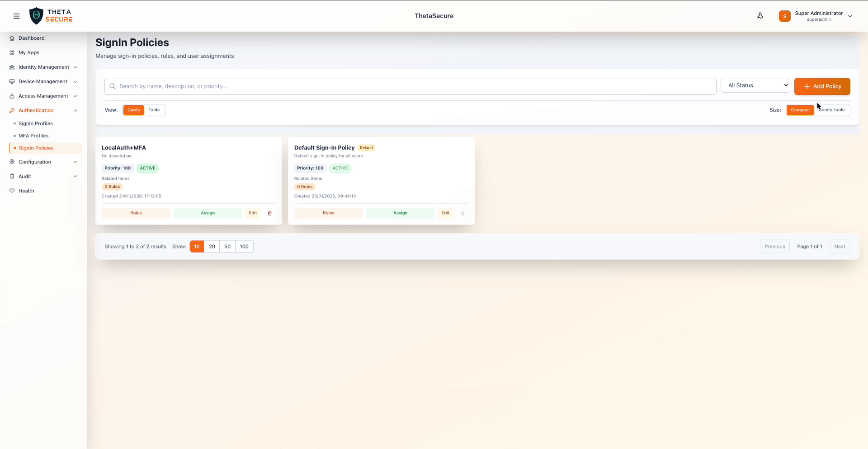Click the trash icon on LocalAuth+MFA card

270,213
